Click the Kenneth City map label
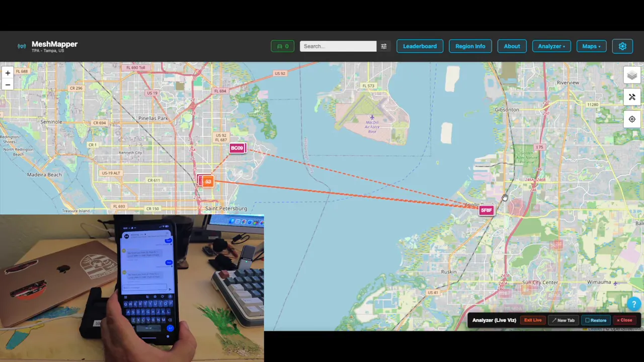Image resolution: width=644 pixels, height=362 pixels. 130,153
